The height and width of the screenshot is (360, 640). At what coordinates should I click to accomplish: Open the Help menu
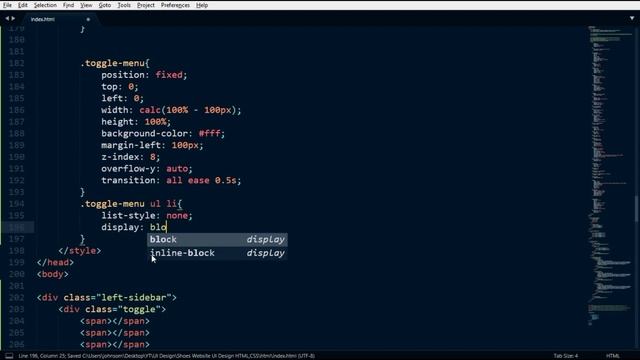click(x=202, y=5)
